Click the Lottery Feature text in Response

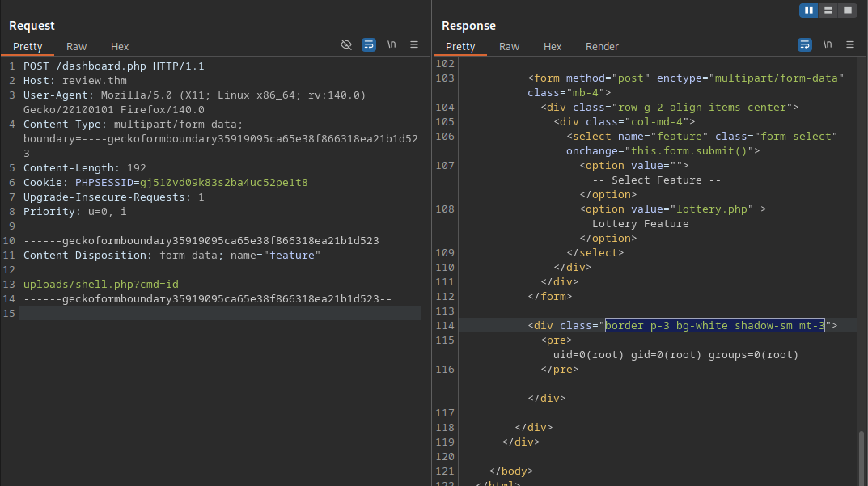[x=641, y=224]
